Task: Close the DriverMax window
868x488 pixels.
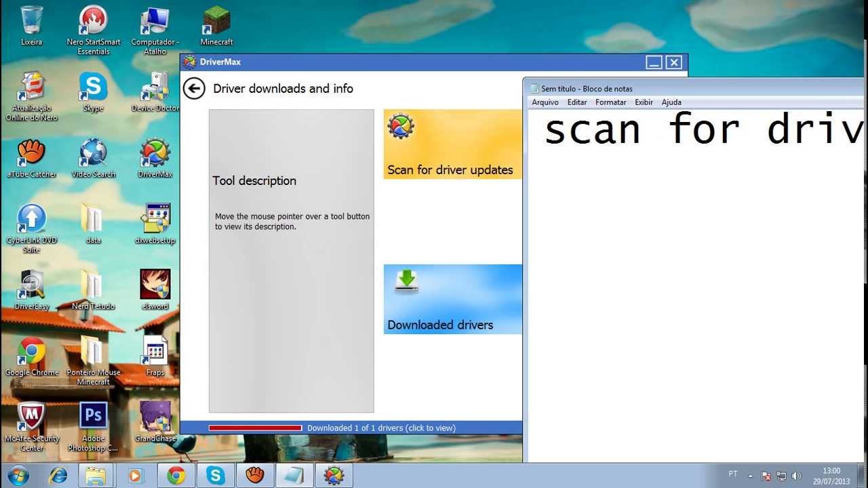Action: [673, 62]
